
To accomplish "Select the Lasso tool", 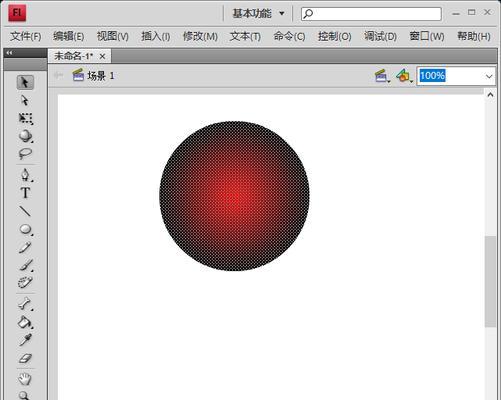I will pos(25,154).
